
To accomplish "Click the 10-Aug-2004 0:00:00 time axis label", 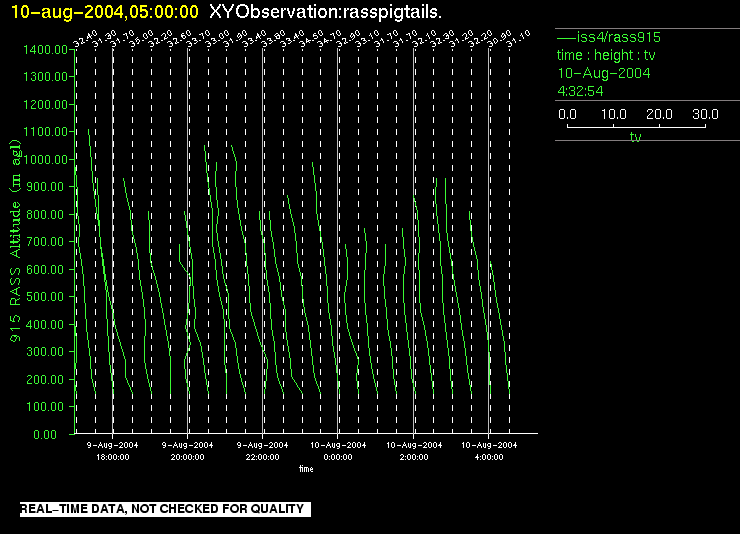I will [x=338, y=450].
